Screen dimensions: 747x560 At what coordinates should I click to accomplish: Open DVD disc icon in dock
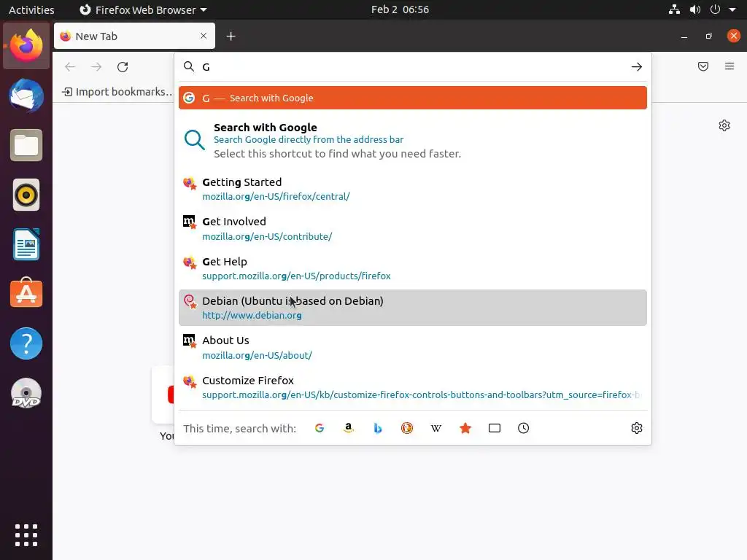[26, 393]
